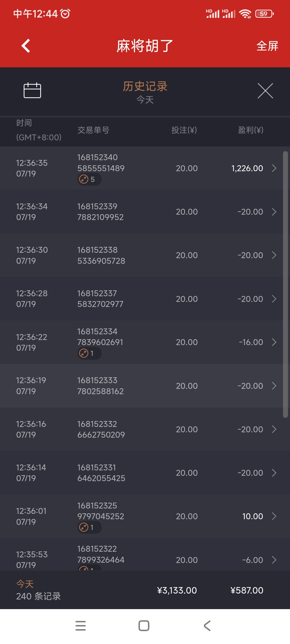Open chevron for 12:36:34 record
The height and width of the screenshot is (644, 290).
pyautogui.click(x=274, y=212)
